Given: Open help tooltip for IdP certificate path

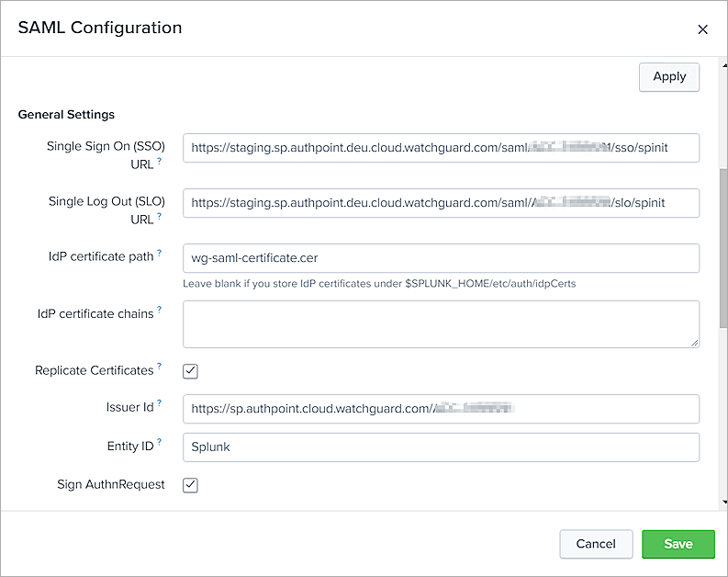Looking at the screenshot, I should pyautogui.click(x=160, y=253).
